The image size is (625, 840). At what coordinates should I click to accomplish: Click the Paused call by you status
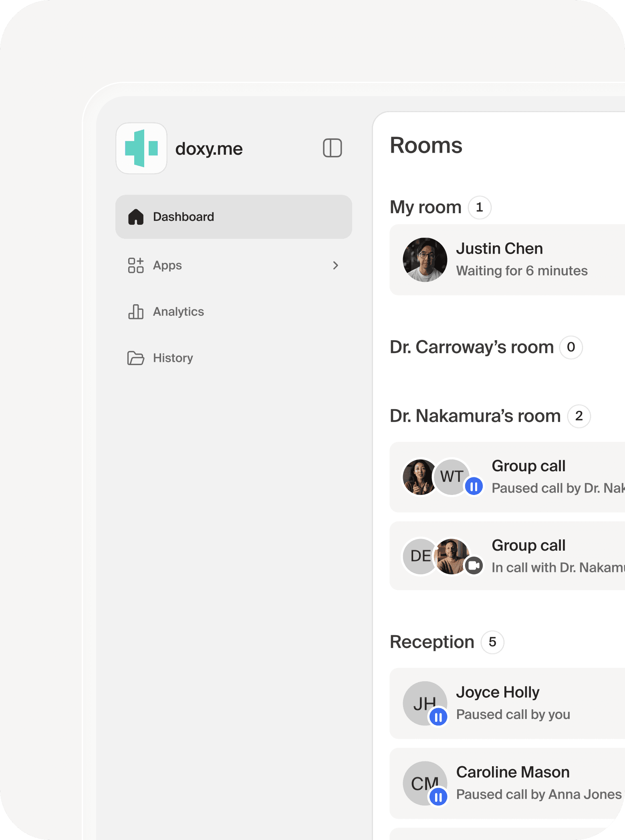[513, 715]
